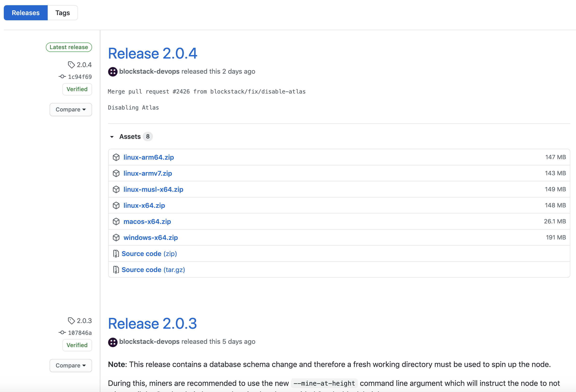Open commit 107846a
The width and height of the screenshot is (576, 392).
80,333
